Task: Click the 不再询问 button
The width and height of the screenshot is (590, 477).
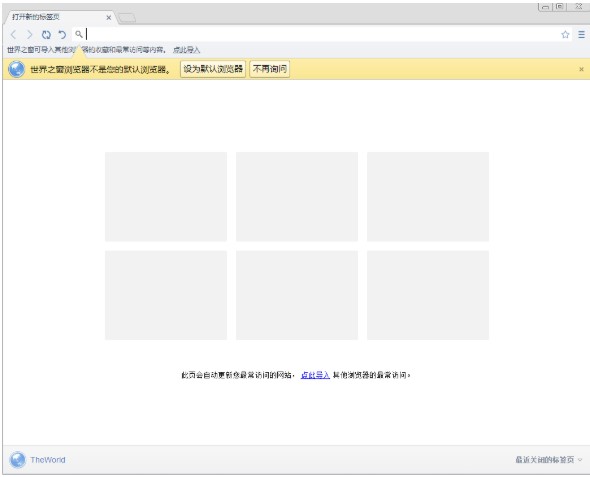Action: tap(270, 69)
